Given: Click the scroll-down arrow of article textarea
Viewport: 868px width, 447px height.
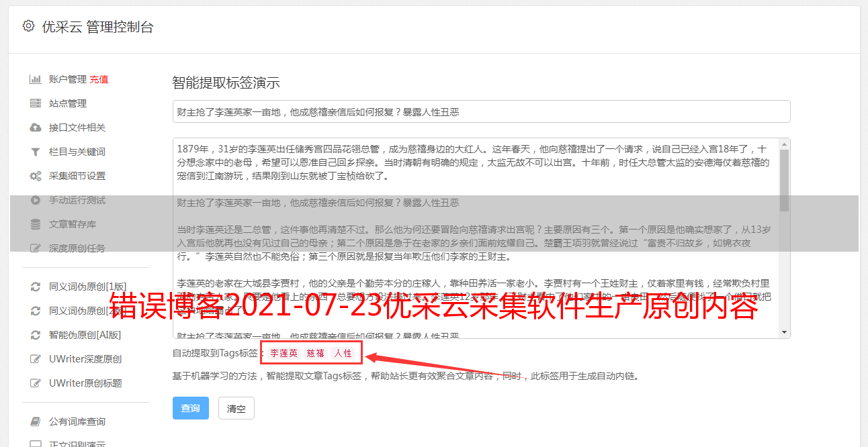Looking at the screenshot, I should pyautogui.click(x=784, y=332).
